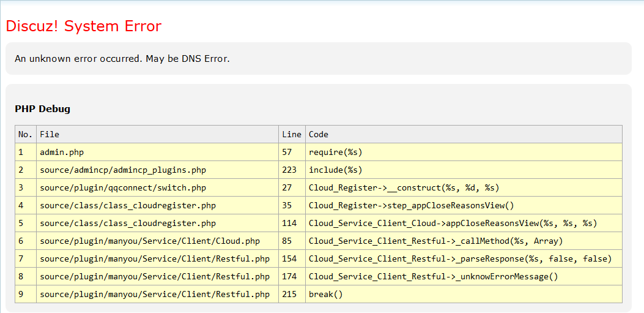The width and height of the screenshot is (644, 313).
Task: Click the 'File' column header
Action: [x=157, y=135]
